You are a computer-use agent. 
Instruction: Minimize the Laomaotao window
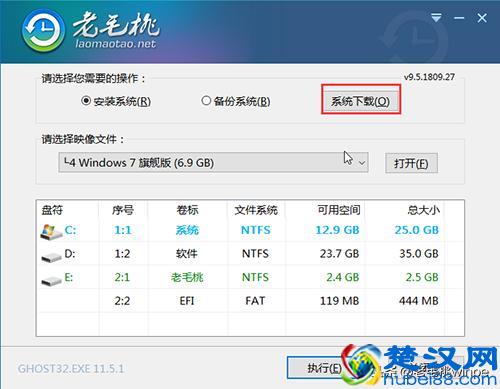click(x=459, y=18)
